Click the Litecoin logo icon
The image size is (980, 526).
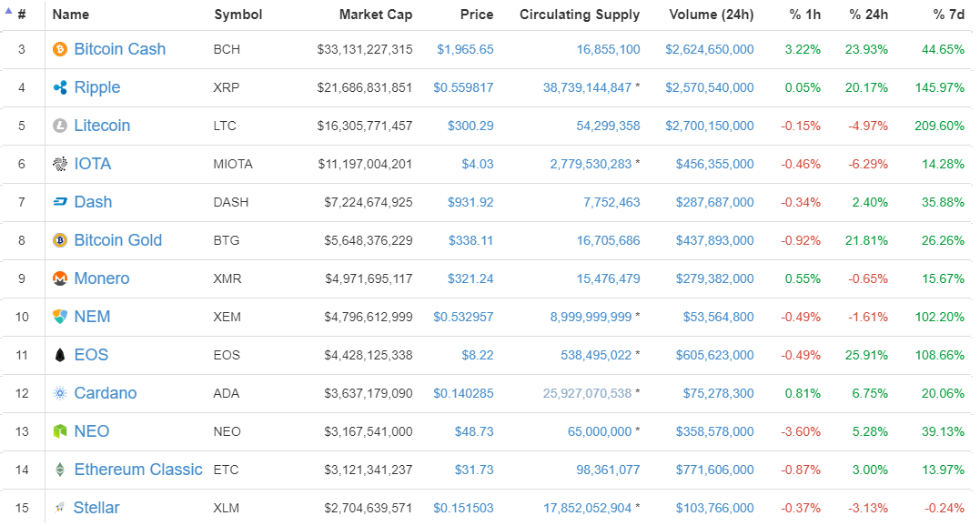point(60,126)
